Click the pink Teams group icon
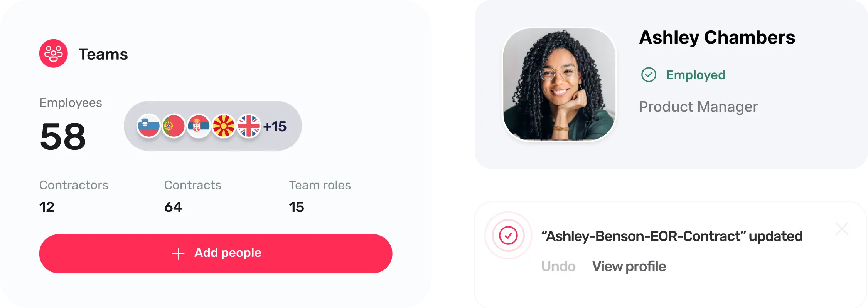This screenshot has width=868, height=308. tap(54, 54)
